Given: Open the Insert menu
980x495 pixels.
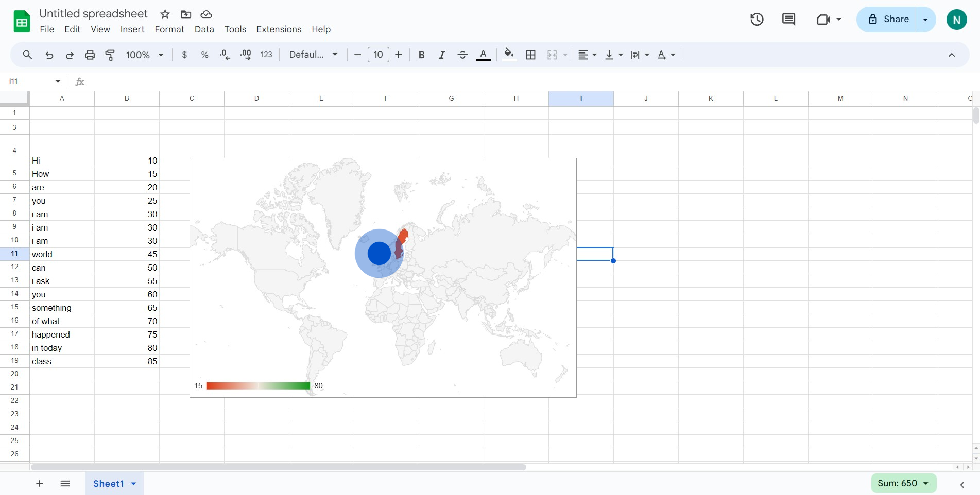Looking at the screenshot, I should point(132,29).
